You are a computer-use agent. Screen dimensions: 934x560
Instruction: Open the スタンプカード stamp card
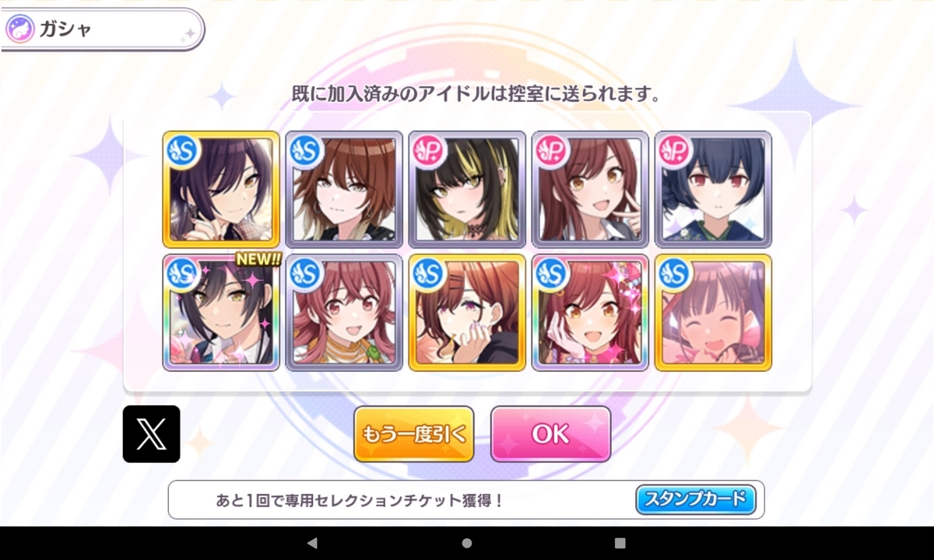pyautogui.click(x=696, y=499)
